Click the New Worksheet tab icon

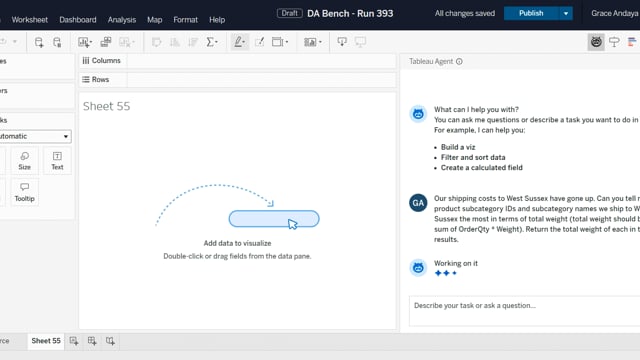[74, 341]
